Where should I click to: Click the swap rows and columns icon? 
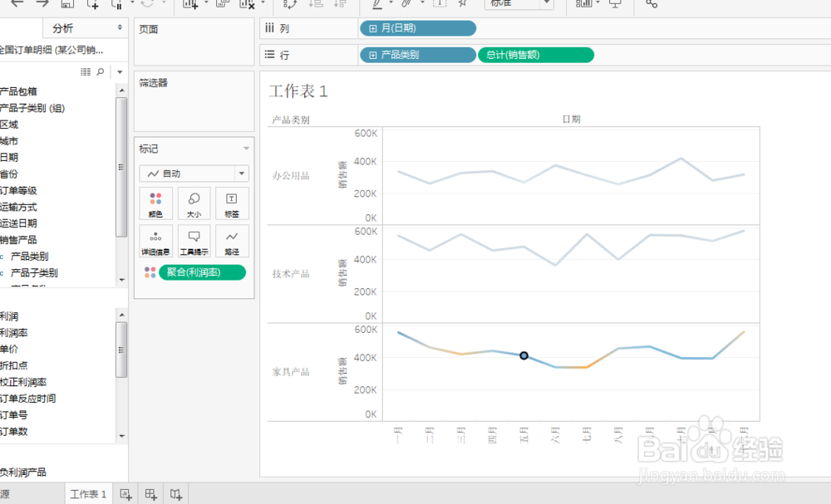point(290,3)
